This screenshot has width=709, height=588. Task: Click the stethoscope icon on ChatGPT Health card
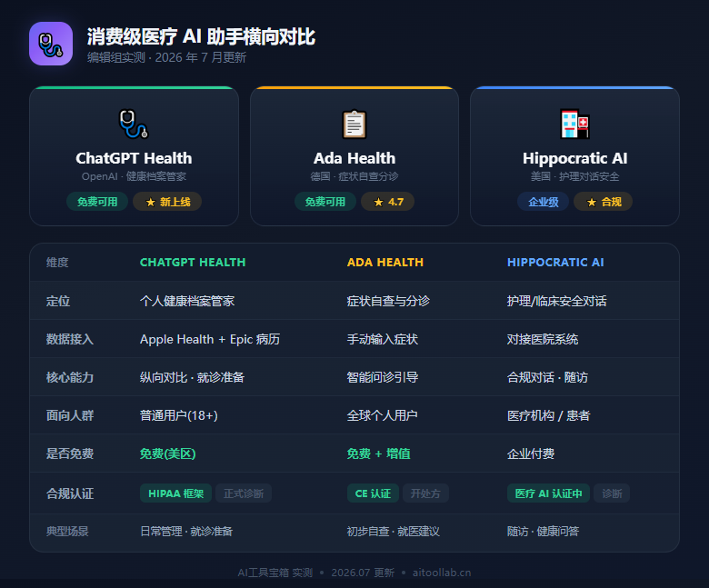pyautogui.click(x=134, y=124)
